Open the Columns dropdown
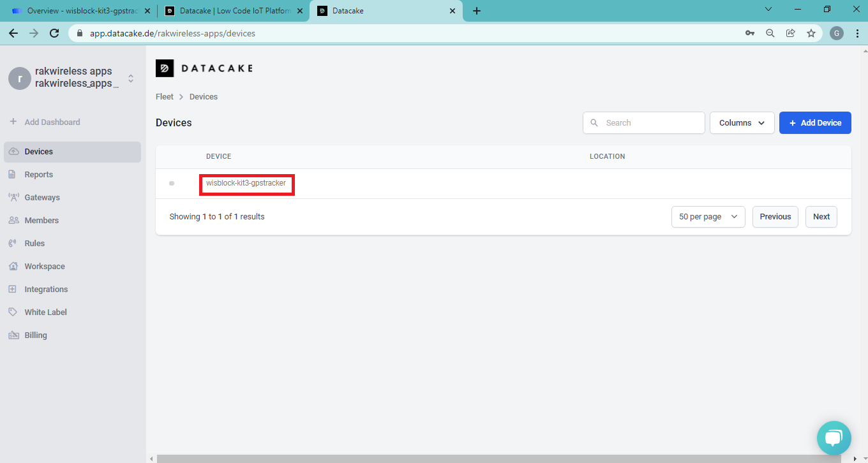 coord(742,123)
